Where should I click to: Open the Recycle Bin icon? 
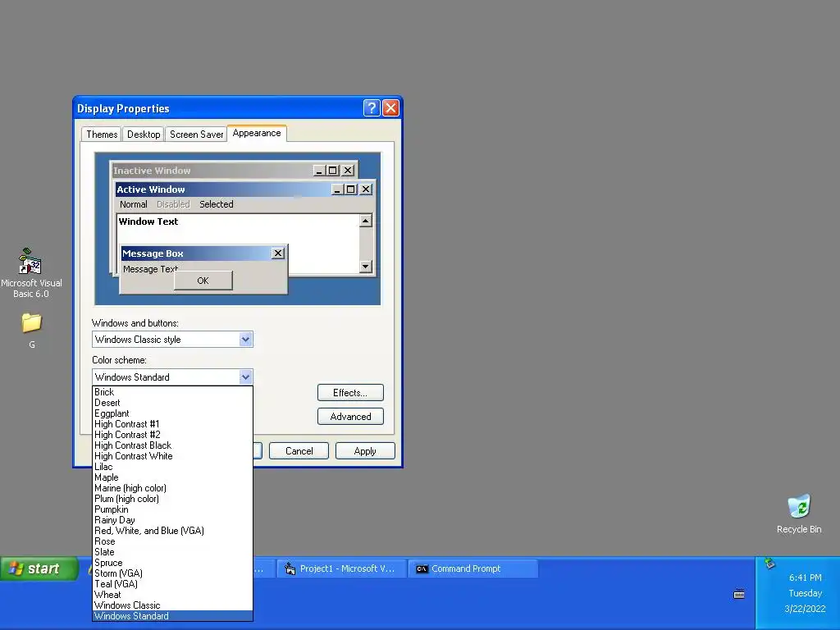tap(799, 514)
